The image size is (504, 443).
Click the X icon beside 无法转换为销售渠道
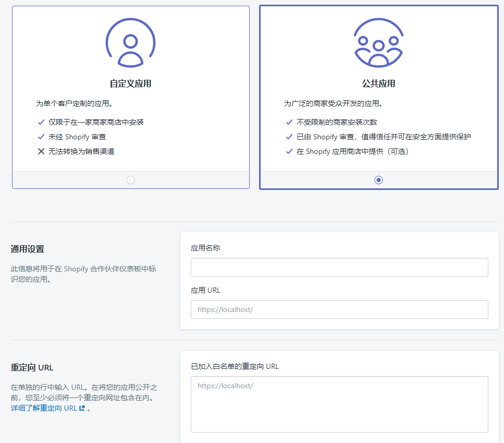[41, 151]
